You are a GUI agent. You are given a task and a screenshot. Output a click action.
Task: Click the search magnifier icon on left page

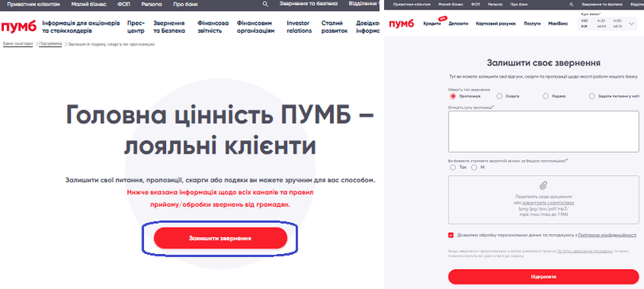[266, 4]
